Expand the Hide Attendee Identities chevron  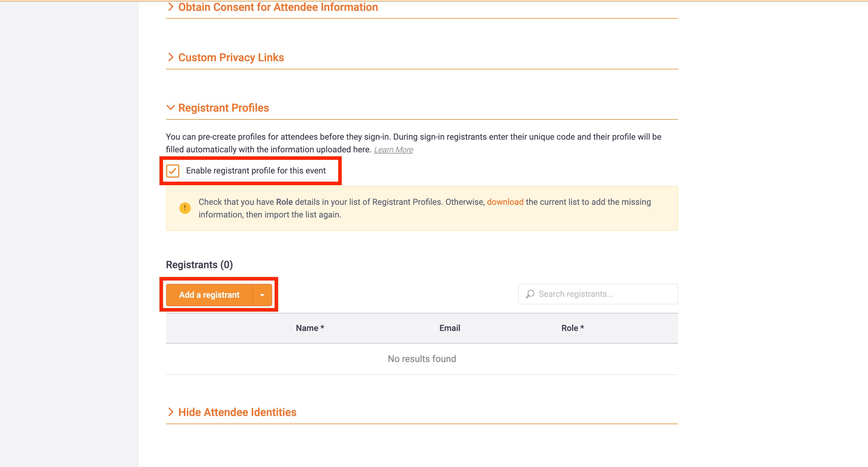point(171,412)
